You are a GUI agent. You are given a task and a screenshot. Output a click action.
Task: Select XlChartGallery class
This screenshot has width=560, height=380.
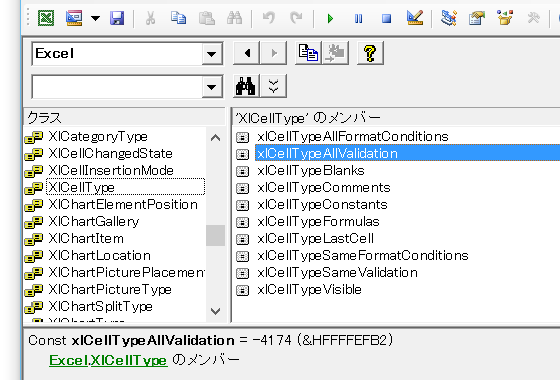click(94, 222)
